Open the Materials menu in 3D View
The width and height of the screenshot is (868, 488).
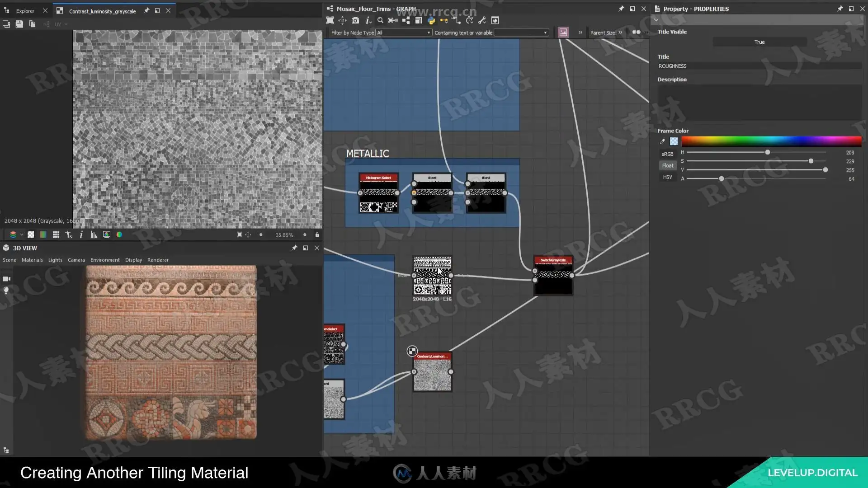[x=32, y=260]
